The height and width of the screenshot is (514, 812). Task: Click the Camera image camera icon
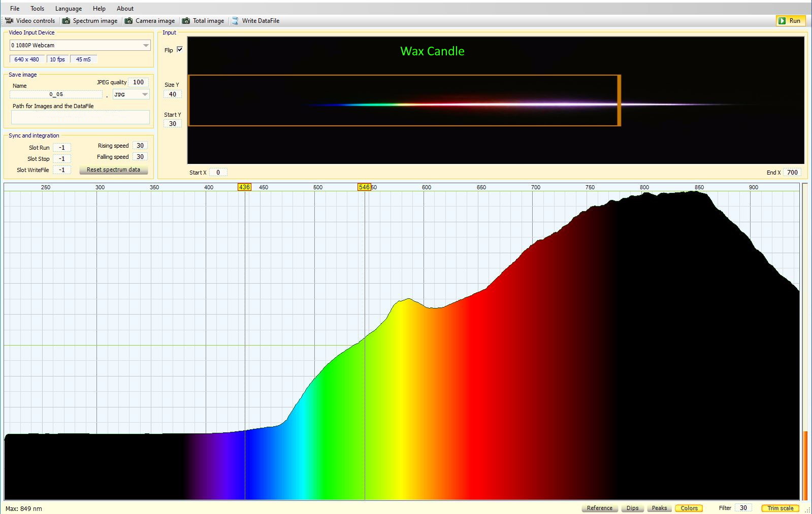129,21
